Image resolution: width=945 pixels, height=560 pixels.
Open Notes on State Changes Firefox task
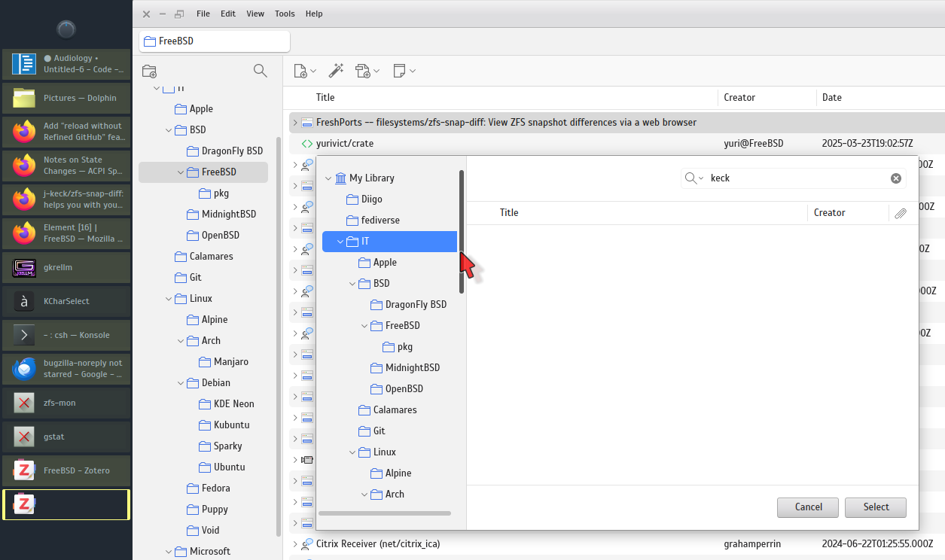[66, 166]
